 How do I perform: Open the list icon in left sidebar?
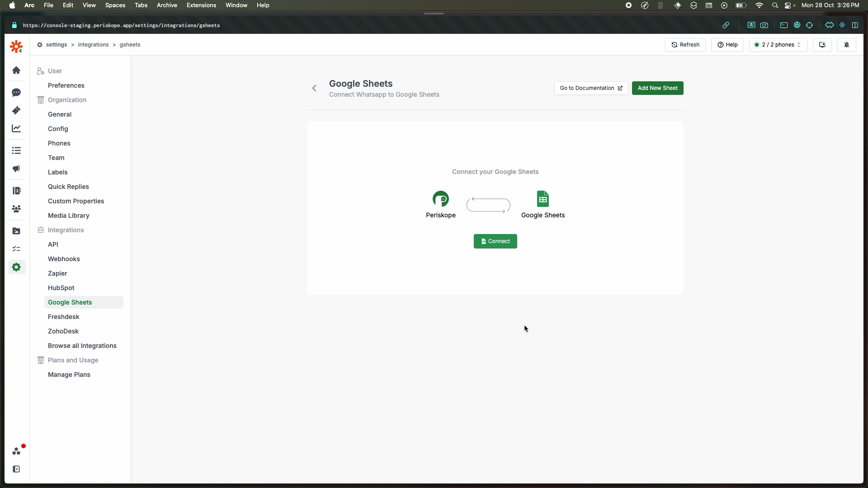(x=16, y=150)
